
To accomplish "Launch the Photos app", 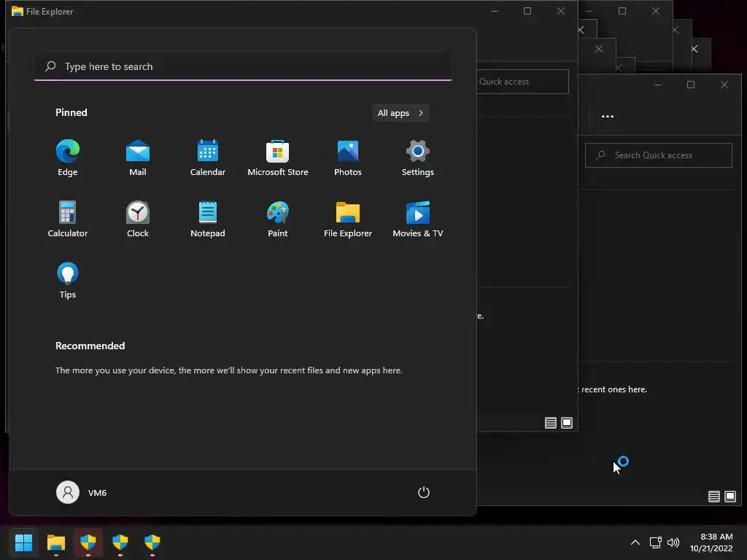I will 348,158.
